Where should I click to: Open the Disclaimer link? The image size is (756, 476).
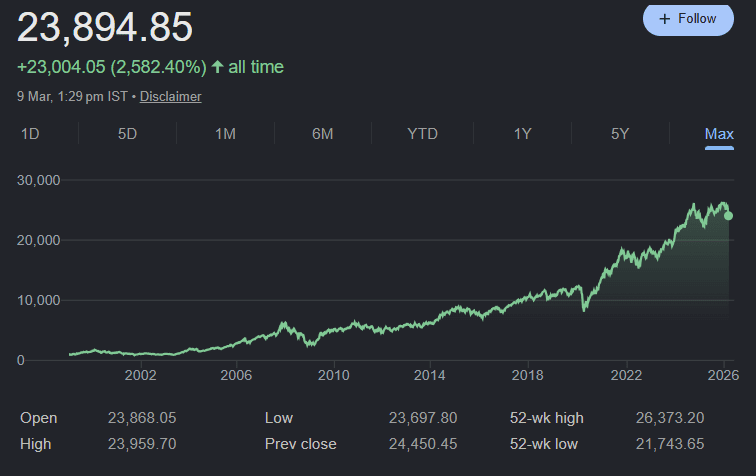coord(170,97)
